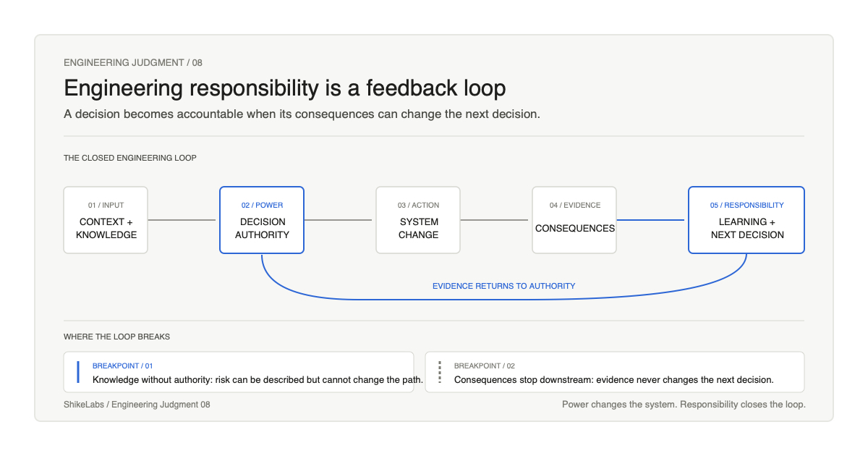Click 'The closed engineering loop' section label
The height and width of the screenshot is (456, 868).
pos(130,158)
